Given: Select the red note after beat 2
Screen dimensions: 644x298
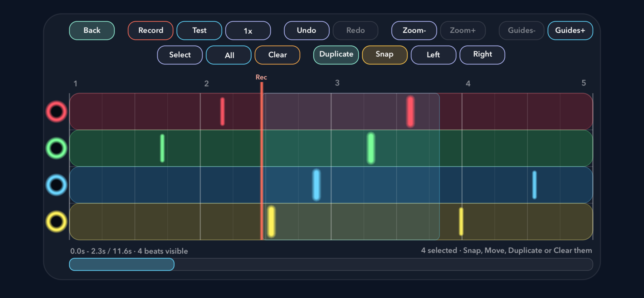Looking at the screenshot, I should click(x=223, y=112).
